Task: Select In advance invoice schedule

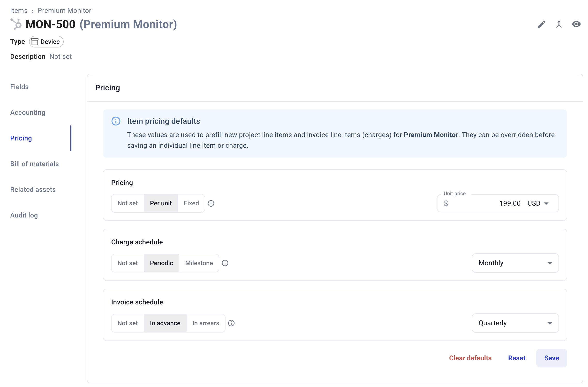Action: (165, 323)
